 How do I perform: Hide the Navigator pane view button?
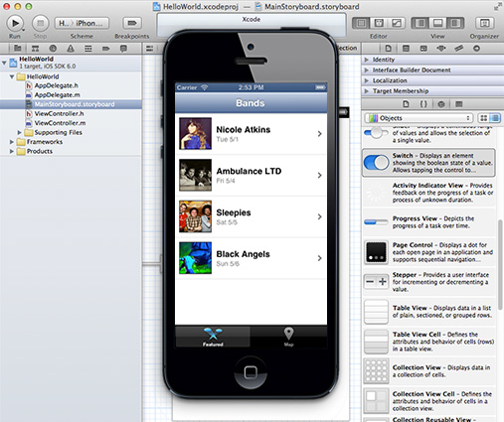(420, 23)
